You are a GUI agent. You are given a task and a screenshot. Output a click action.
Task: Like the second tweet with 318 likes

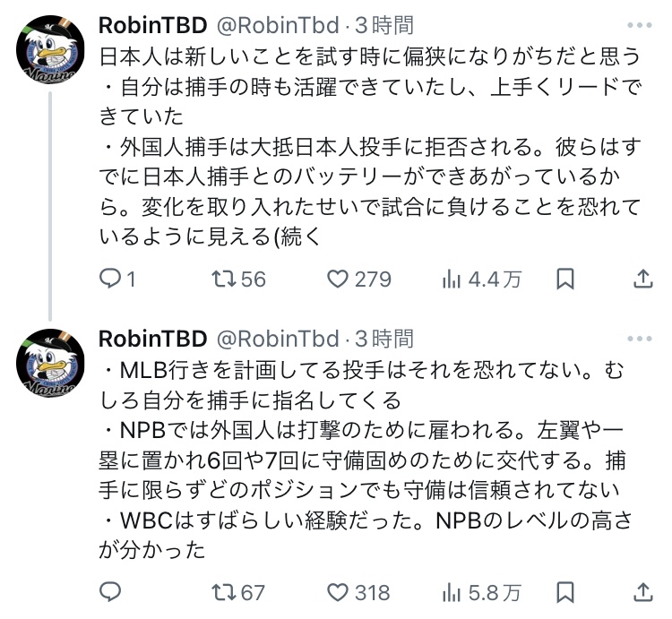(x=338, y=592)
